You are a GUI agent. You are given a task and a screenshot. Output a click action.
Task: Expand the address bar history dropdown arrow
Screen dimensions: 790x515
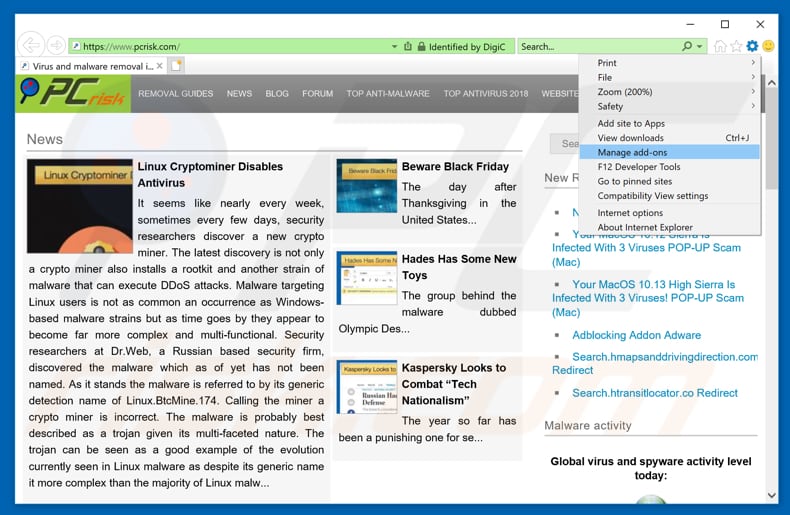[394, 46]
